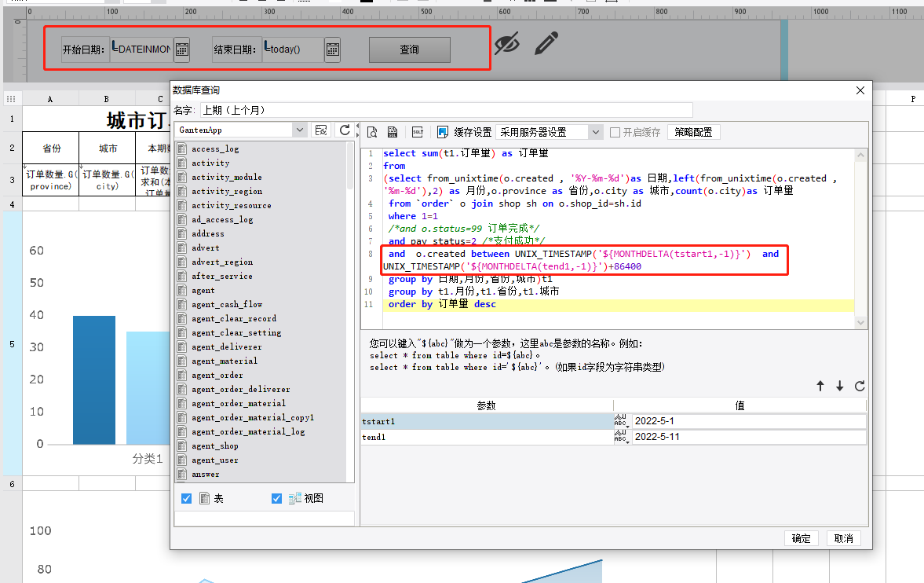The height and width of the screenshot is (583, 924).
Task: Select the advert_region table
Action: click(x=222, y=262)
